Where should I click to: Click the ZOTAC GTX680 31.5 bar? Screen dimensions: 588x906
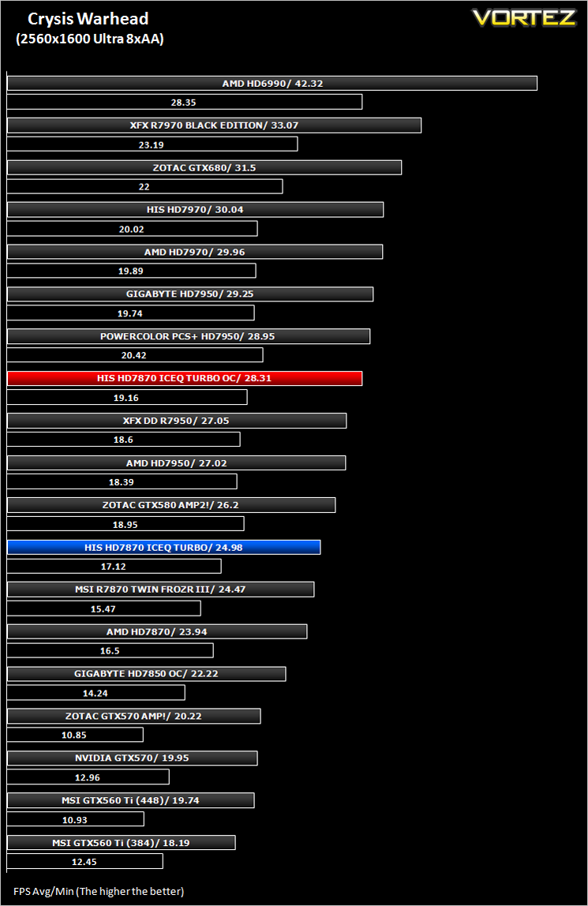click(x=204, y=167)
